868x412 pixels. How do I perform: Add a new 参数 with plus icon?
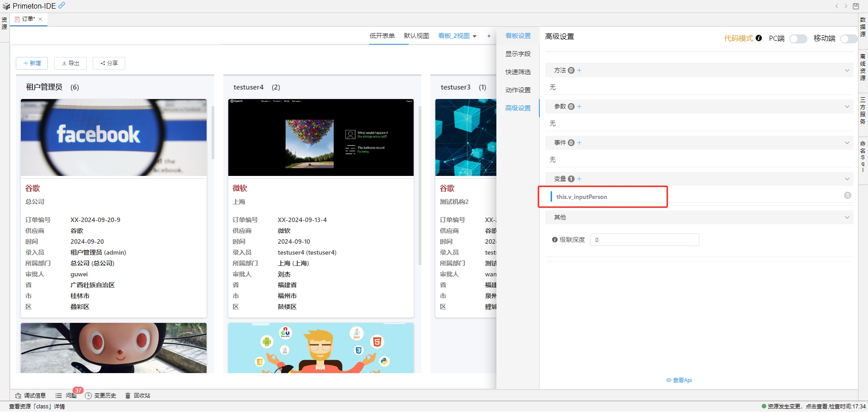pos(580,107)
